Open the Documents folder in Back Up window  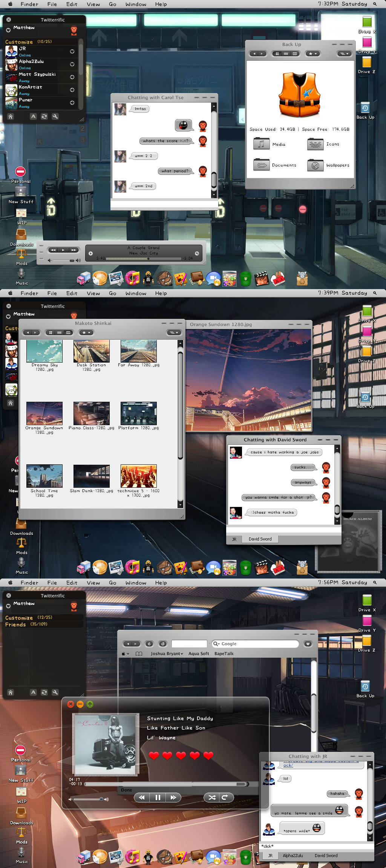261,165
